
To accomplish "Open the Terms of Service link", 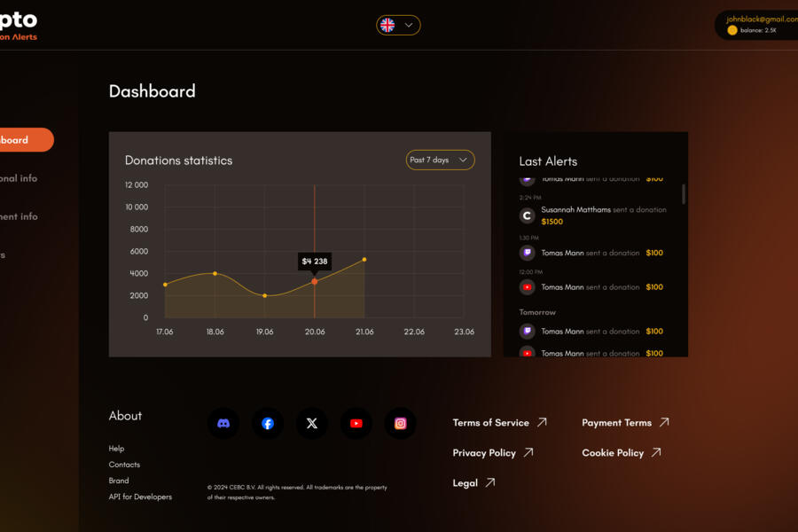I will [x=490, y=423].
